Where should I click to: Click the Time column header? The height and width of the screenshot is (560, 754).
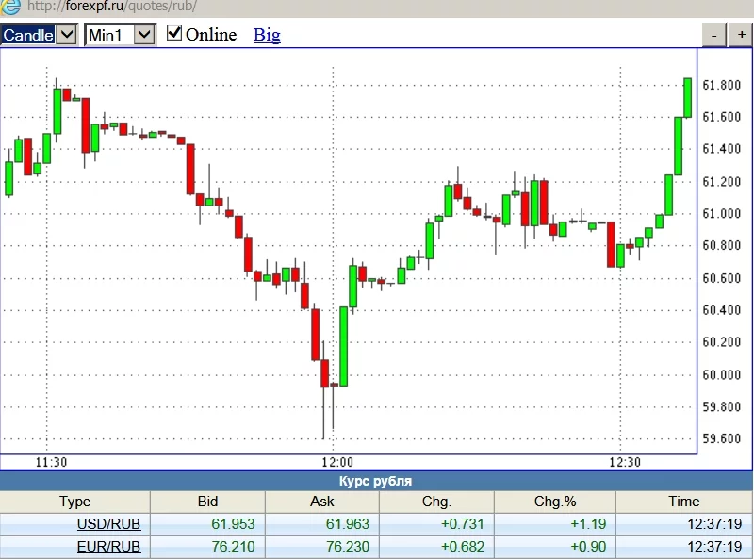684,502
